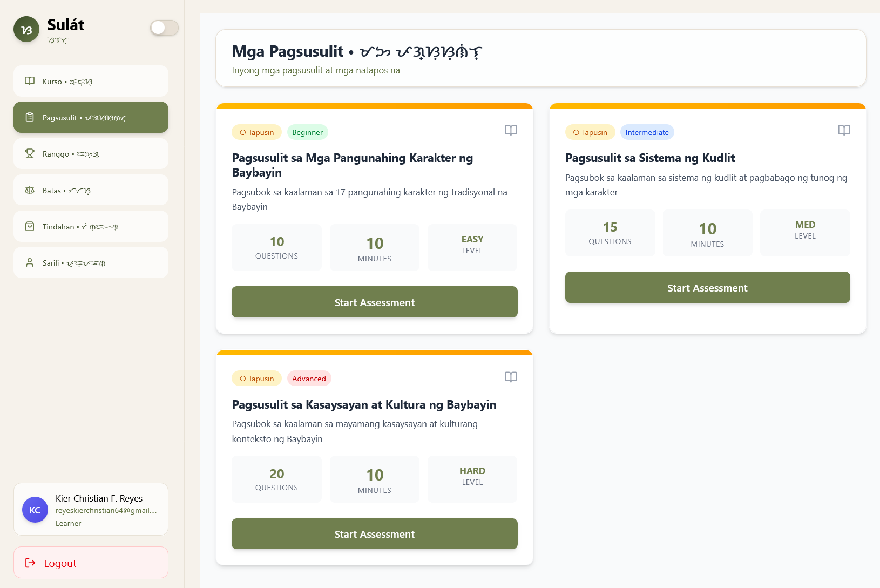Click the Tindahan shop bag icon
880x588 pixels.
30,227
